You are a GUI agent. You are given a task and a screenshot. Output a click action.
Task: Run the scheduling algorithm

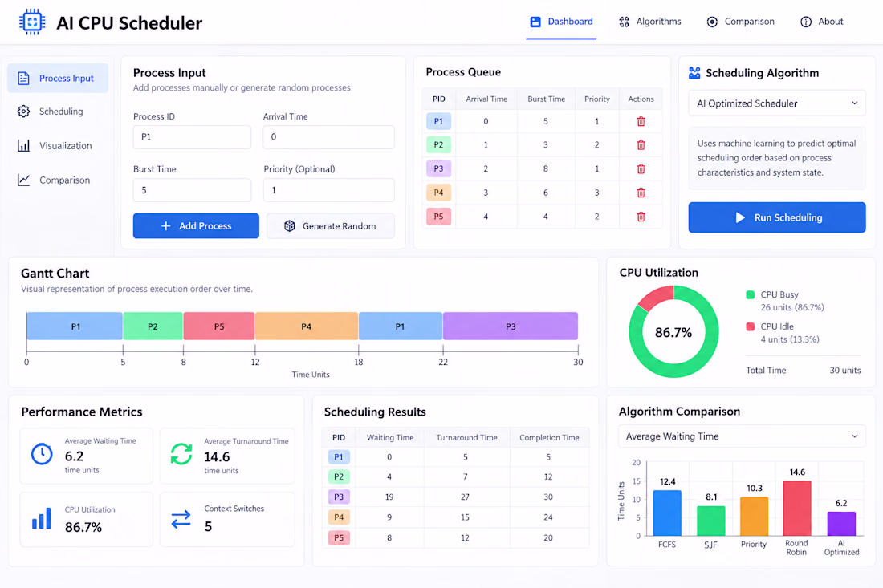776,217
